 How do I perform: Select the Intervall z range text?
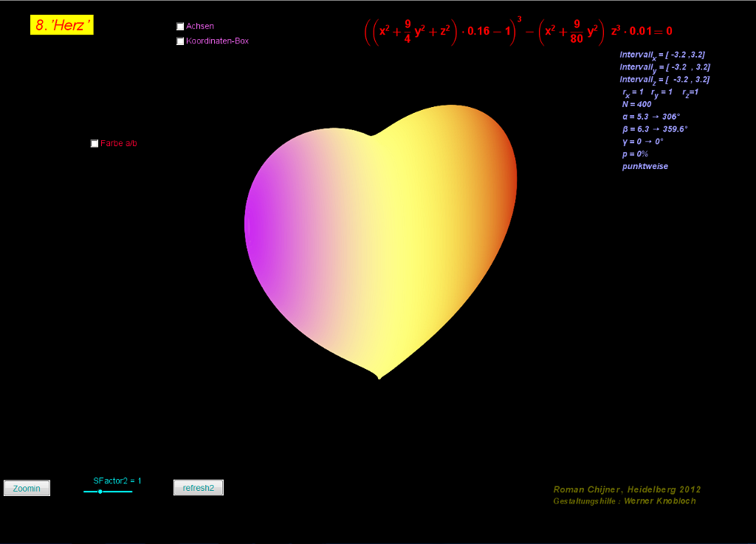click(664, 80)
